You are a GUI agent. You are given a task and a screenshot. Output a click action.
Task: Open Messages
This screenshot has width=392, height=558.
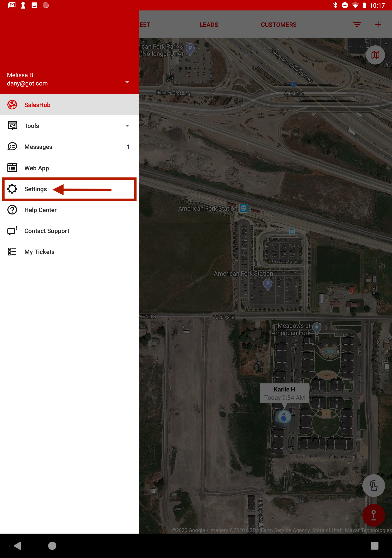point(70,146)
